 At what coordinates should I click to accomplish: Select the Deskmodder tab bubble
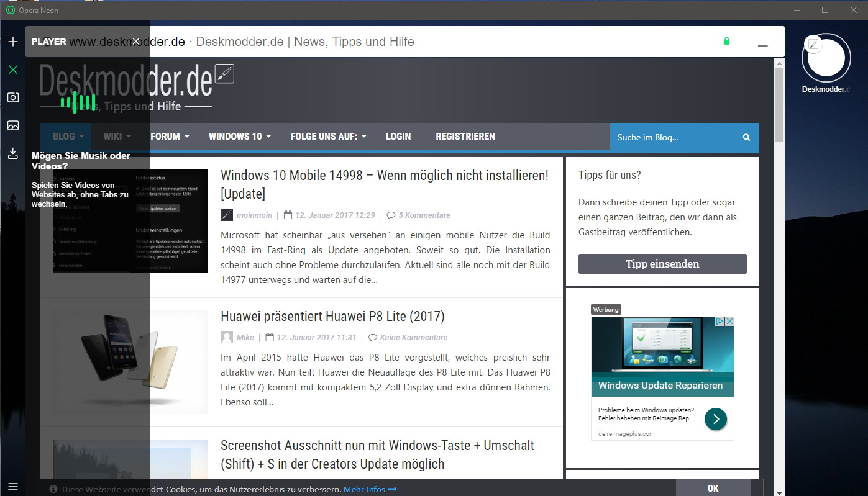tap(826, 57)
